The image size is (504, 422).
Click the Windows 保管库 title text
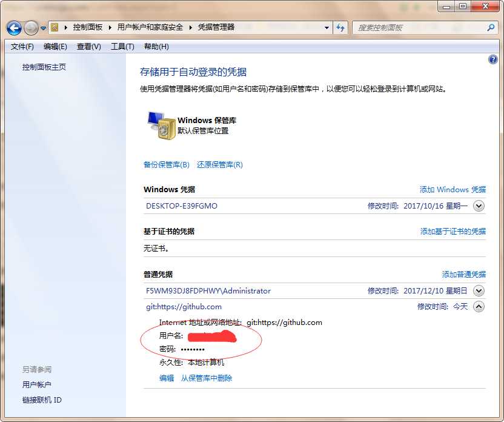pos(207,120)
